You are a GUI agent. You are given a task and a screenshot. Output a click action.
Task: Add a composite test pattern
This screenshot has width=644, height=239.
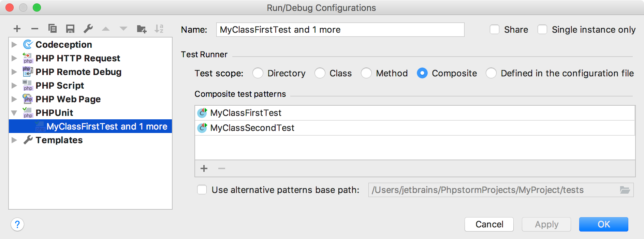(204, 168)
